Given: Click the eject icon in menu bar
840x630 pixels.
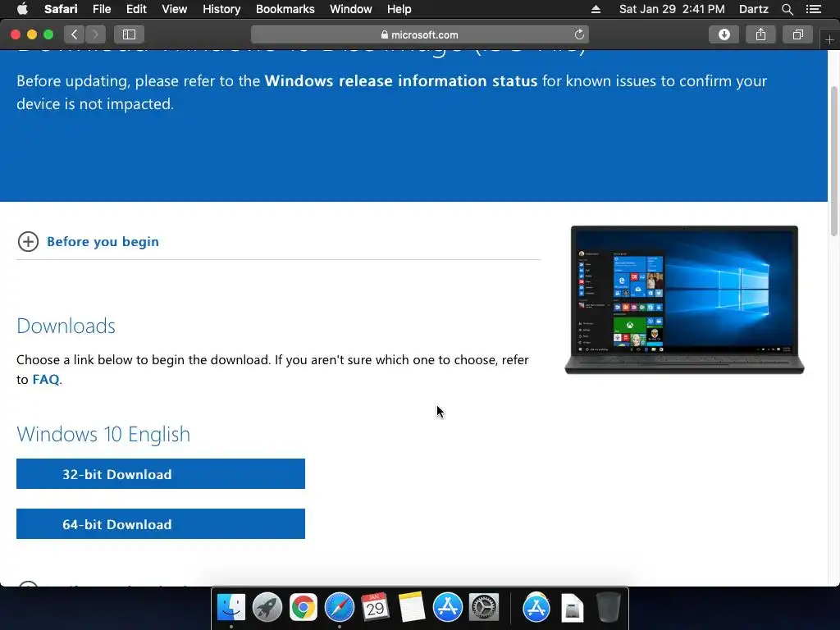Looking at the screenshot, I should 596,9.
